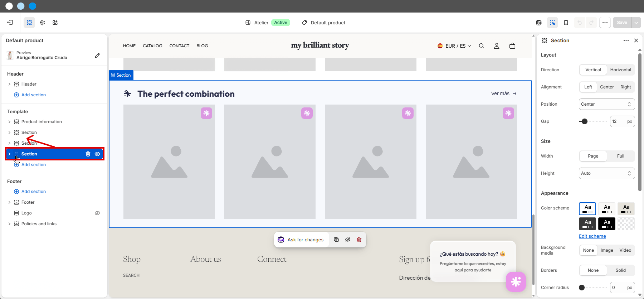This screenshot has height=299, width=644.
Task: Expand the Policies and links item
Action: point(9,224)
